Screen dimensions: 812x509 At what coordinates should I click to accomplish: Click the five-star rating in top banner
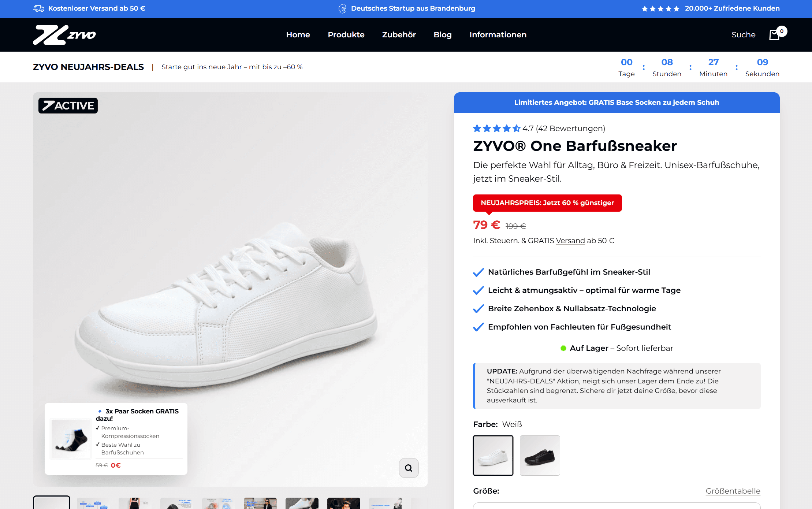[x=660, y=9]
